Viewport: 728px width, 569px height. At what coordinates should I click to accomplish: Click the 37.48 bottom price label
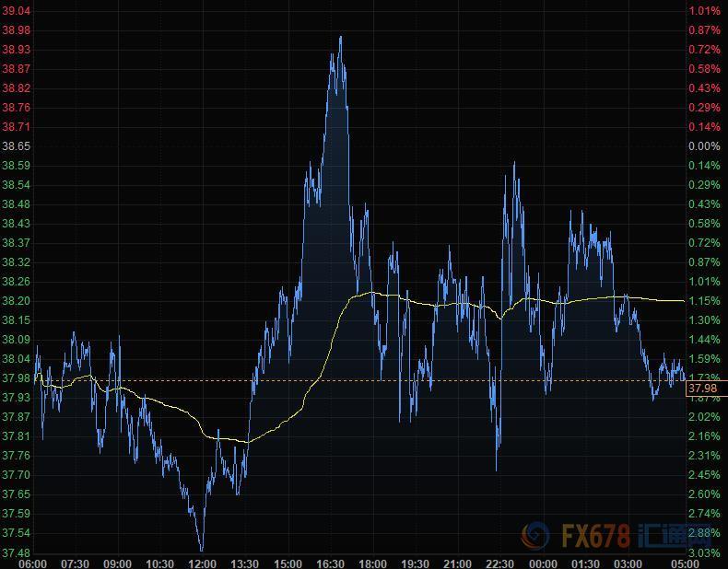click(17, 552)
